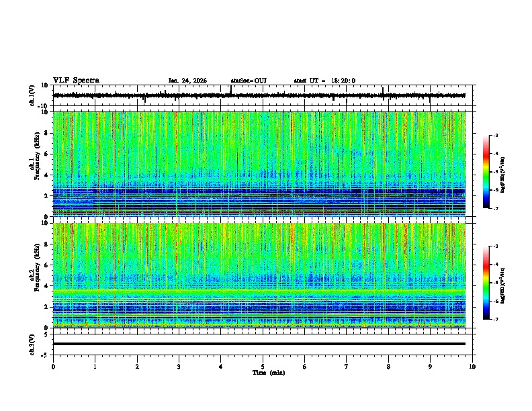Select the "ch.1(V)" waveform axis label

coord(32,95)
